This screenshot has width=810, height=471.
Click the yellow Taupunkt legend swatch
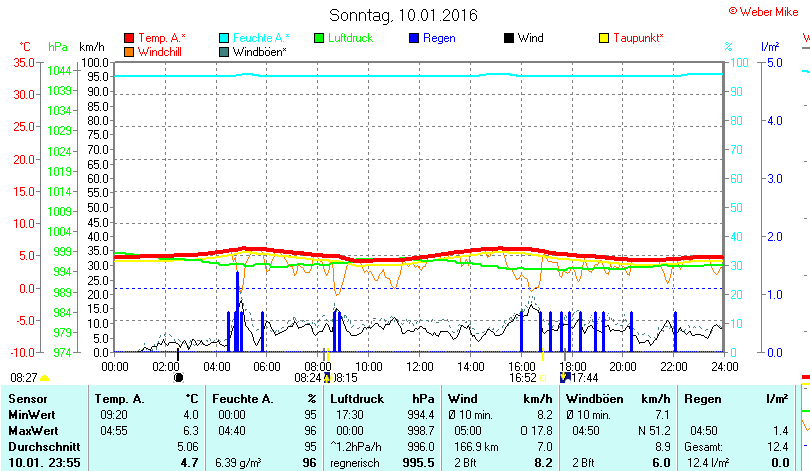[x=603, y=38]
